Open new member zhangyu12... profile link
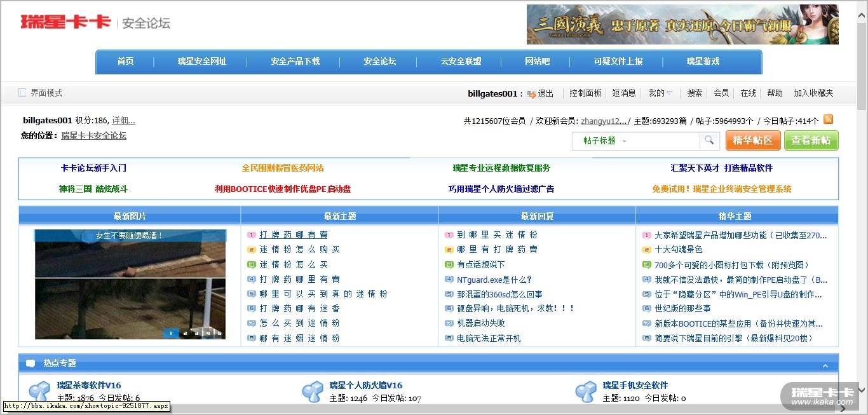The width and height of the screenshot is (868, 415). (604, 121)
